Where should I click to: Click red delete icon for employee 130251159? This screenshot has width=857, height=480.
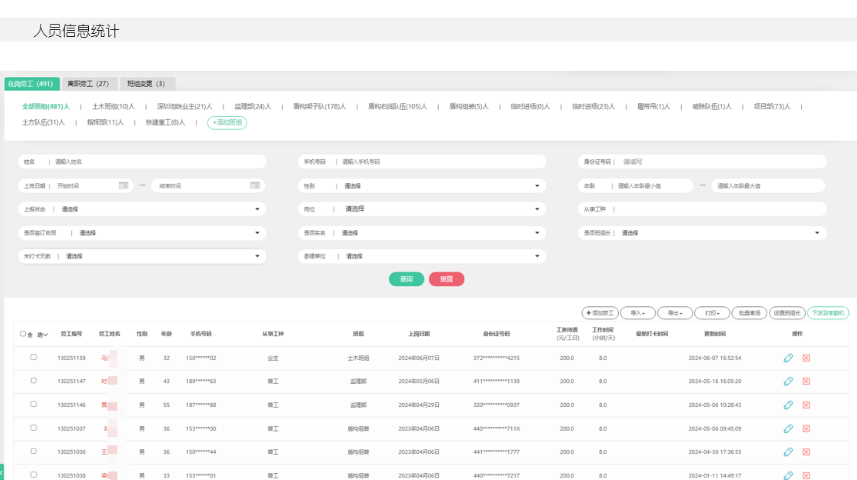click(806, 357)
